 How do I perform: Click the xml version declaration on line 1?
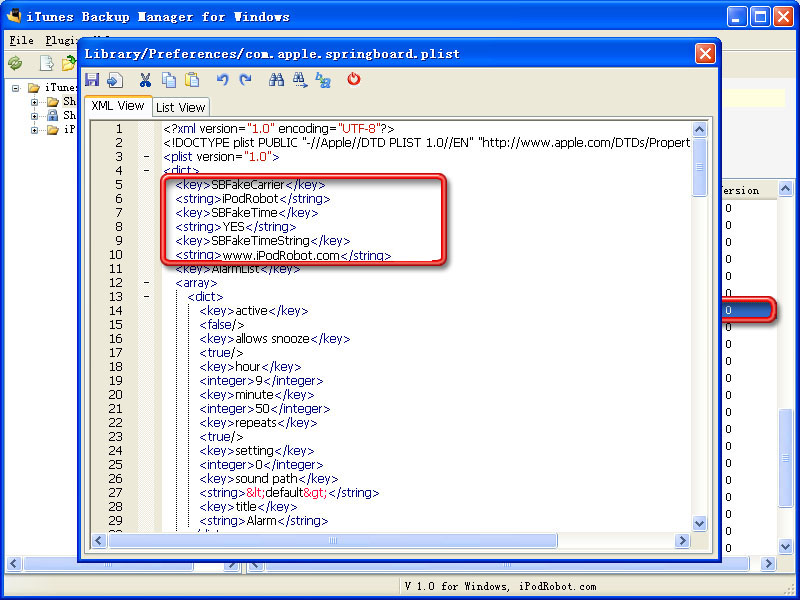(279, 129)
